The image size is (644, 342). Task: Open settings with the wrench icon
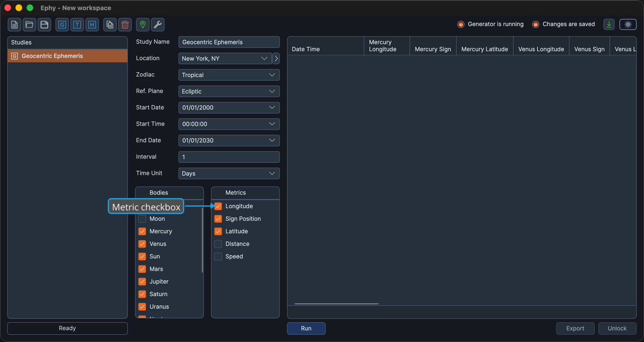pos(158,25)
